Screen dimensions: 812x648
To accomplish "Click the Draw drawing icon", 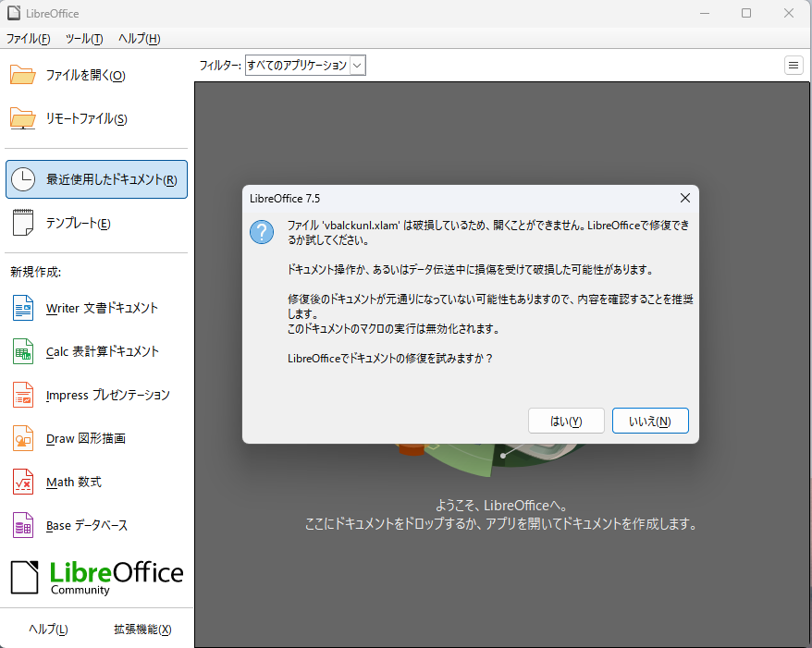I will click(x=23, y=438).
